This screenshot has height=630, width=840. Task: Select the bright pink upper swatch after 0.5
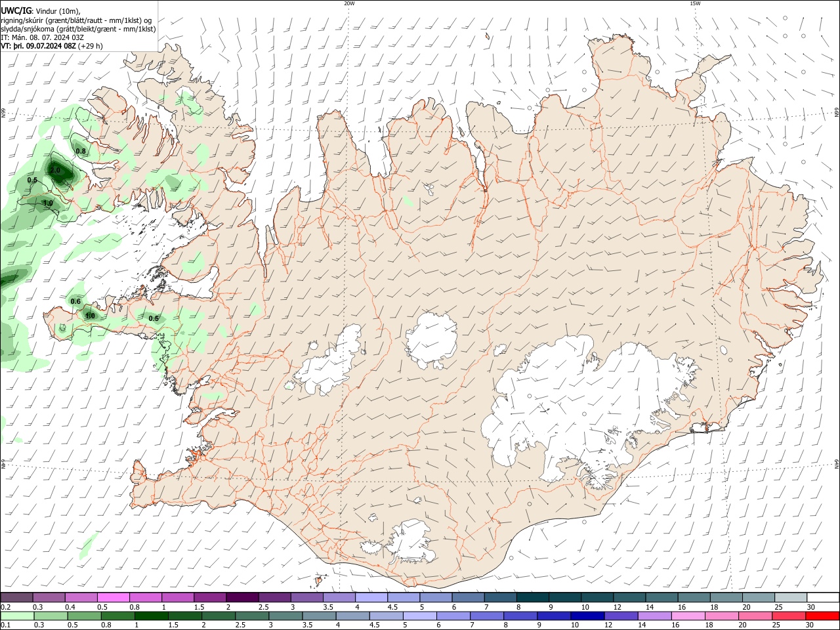114,597
